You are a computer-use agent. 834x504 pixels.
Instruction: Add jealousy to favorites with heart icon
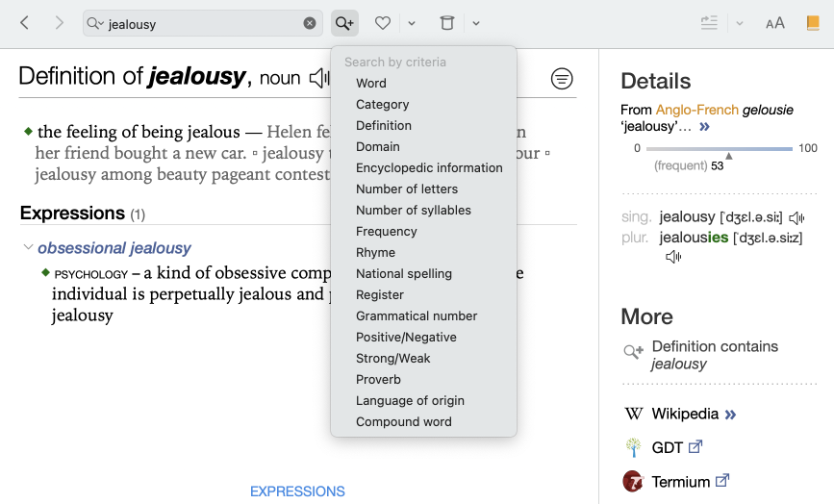(x=383, y=23)
